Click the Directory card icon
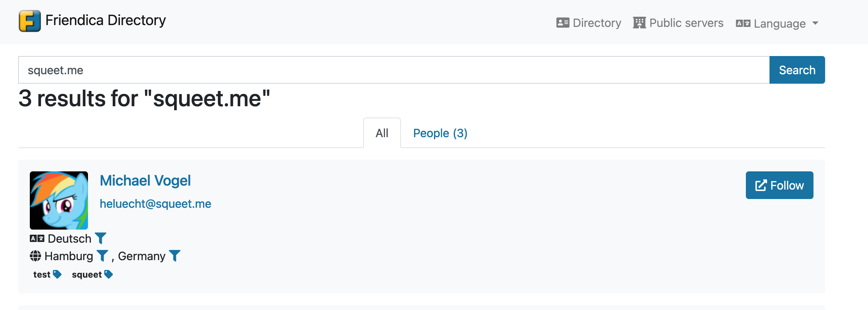Image resolution: width=868 pixels, height=310 pixels. pos(563,23)
